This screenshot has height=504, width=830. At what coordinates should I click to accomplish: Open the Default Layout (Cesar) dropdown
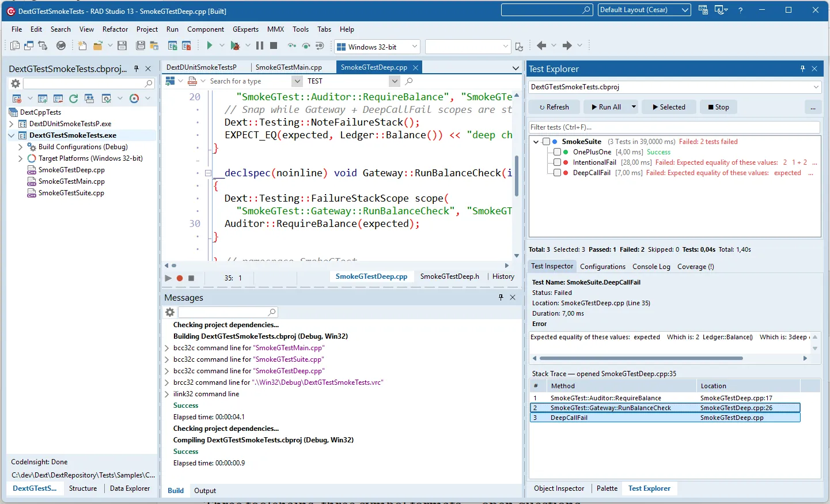(644, 10)
